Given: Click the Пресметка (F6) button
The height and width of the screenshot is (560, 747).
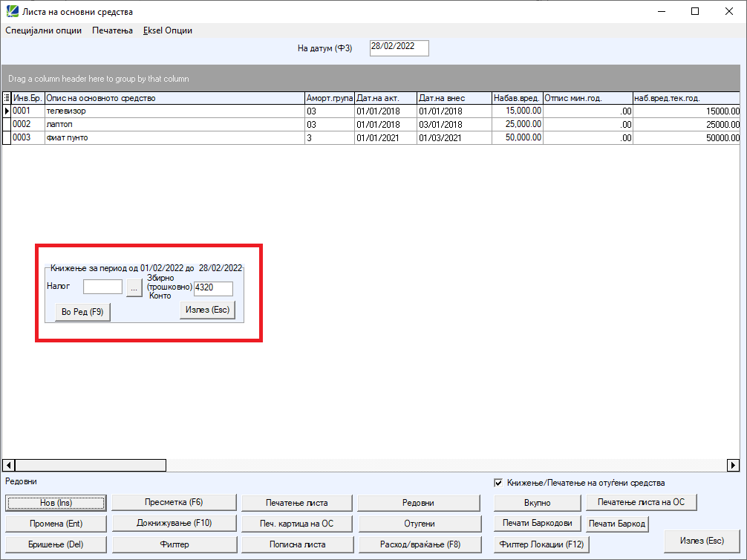Looking at the screenshot, I should click(174, 502).
